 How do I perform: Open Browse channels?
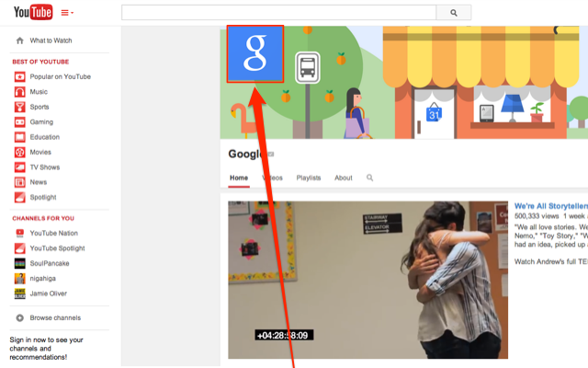coord(55,317)
